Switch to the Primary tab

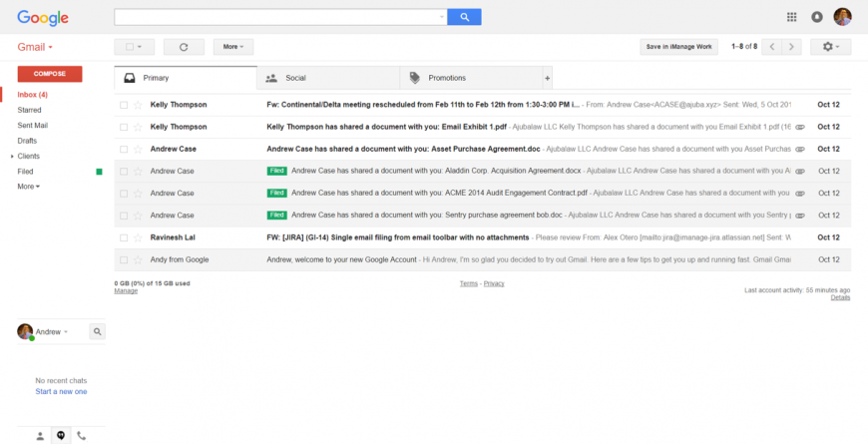(186, 78)
